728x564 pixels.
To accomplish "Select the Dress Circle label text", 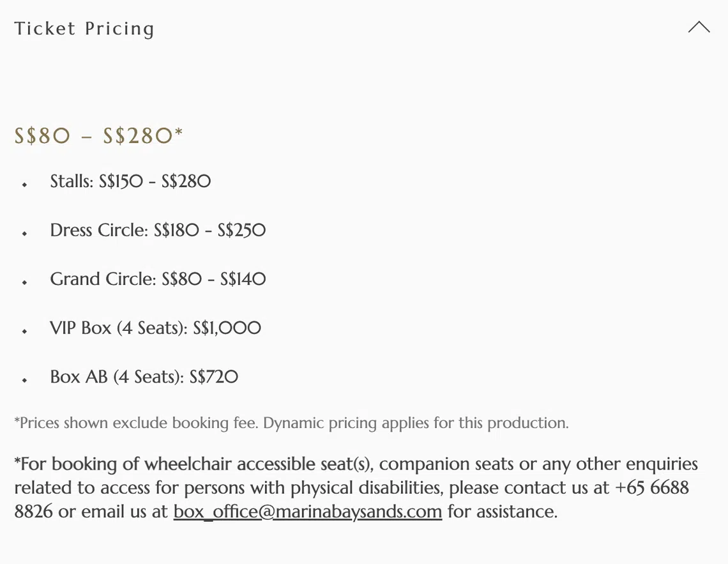I will click(99, 230).
